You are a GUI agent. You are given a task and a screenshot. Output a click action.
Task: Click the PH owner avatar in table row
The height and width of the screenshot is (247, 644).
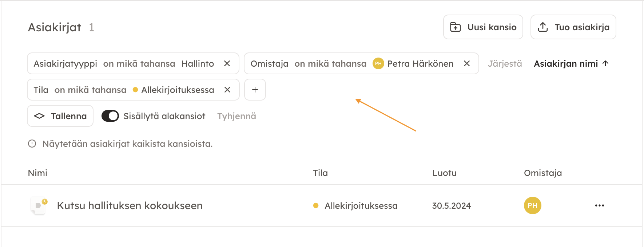click(x=532, y=206)
